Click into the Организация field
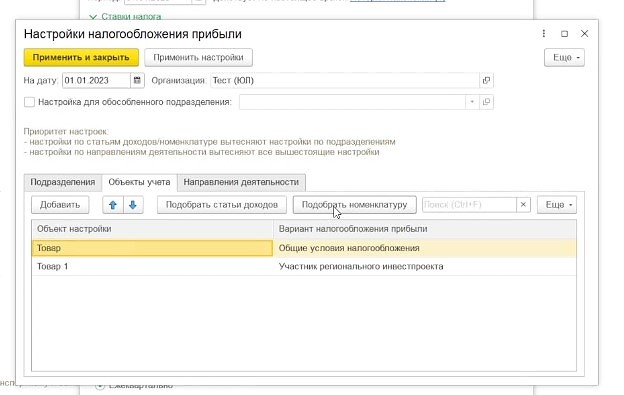The width and height of the screenshot is (624, 395). (x=345, y=80)
